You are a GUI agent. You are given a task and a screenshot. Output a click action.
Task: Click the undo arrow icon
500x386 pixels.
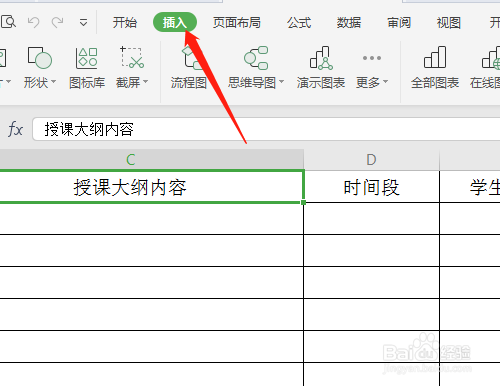tap(33, 22)
